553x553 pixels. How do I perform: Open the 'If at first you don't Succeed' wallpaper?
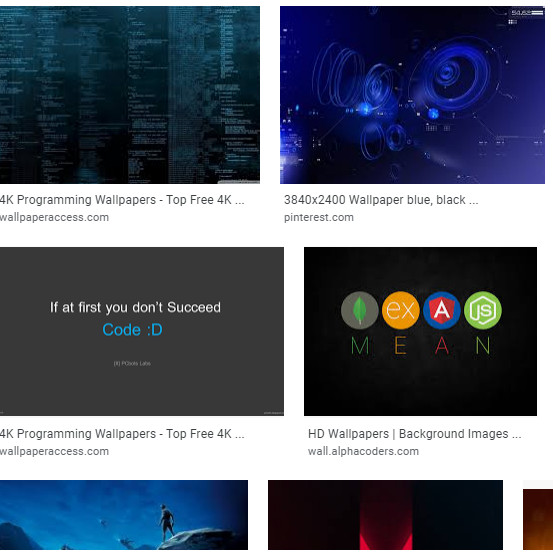[x=142, y=331]
